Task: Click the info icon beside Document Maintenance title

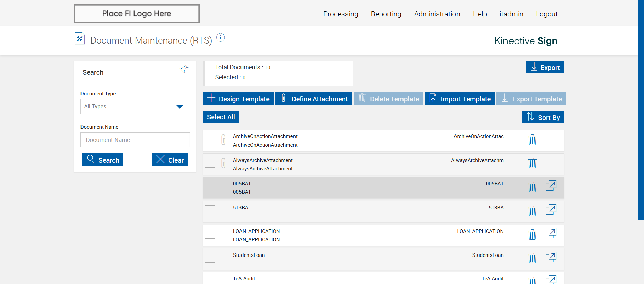Action: point(220,37)
